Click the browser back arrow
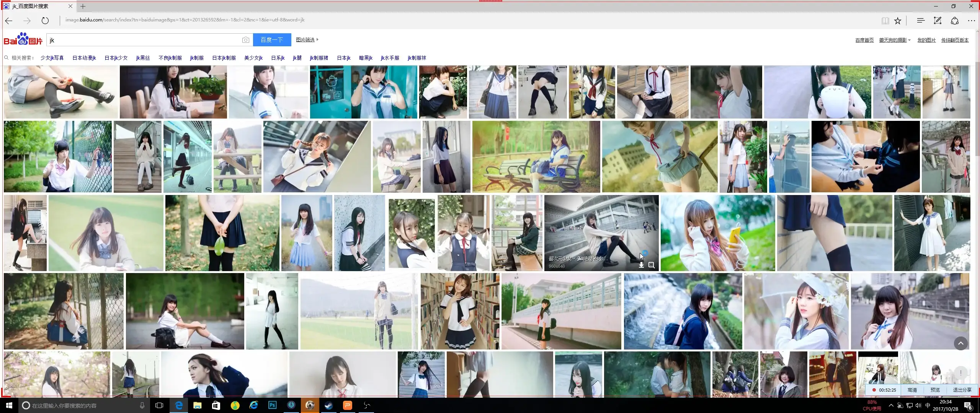Image resolution: width=980 pixels, height=413 pixels. [x=8, y=21]
